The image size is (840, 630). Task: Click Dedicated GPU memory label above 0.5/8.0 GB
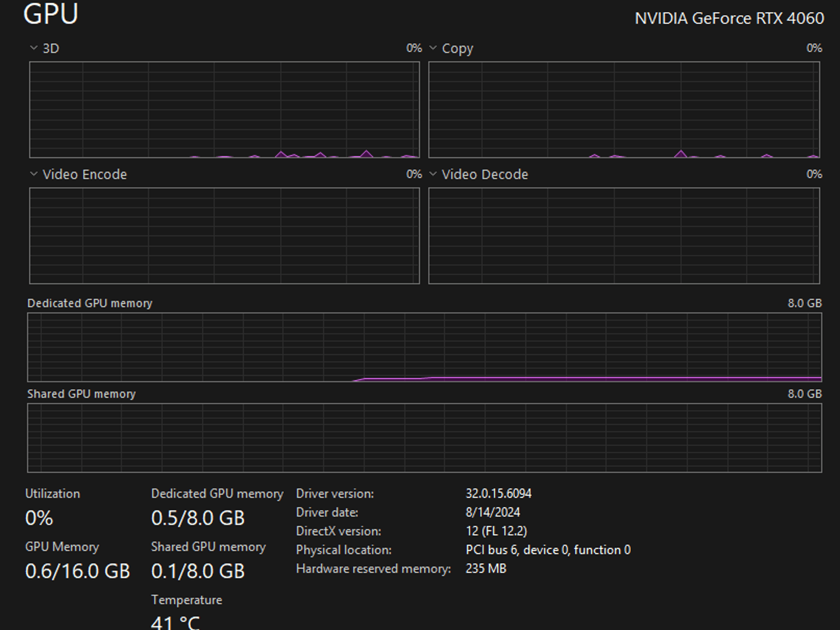(217, 493)
